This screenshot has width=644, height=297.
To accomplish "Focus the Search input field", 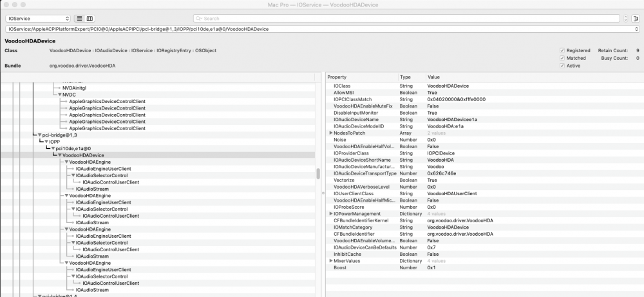I will click(x=406, y=19).
